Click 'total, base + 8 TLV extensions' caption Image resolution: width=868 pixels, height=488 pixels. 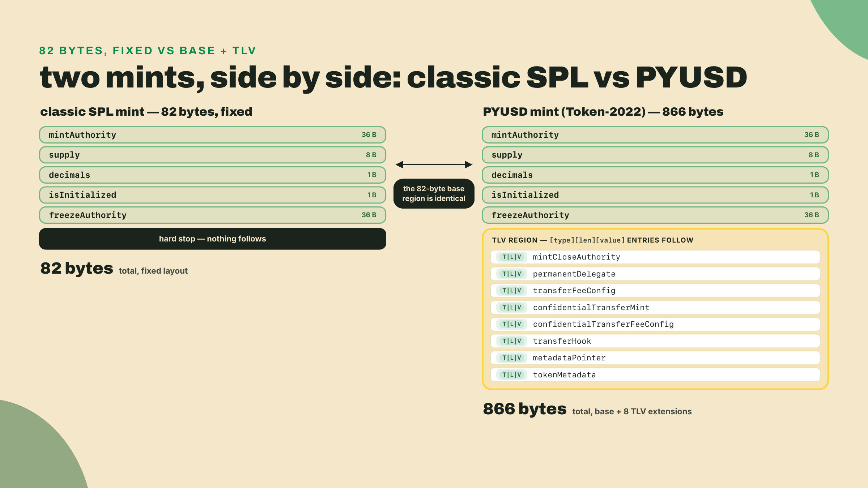point(632,411)
